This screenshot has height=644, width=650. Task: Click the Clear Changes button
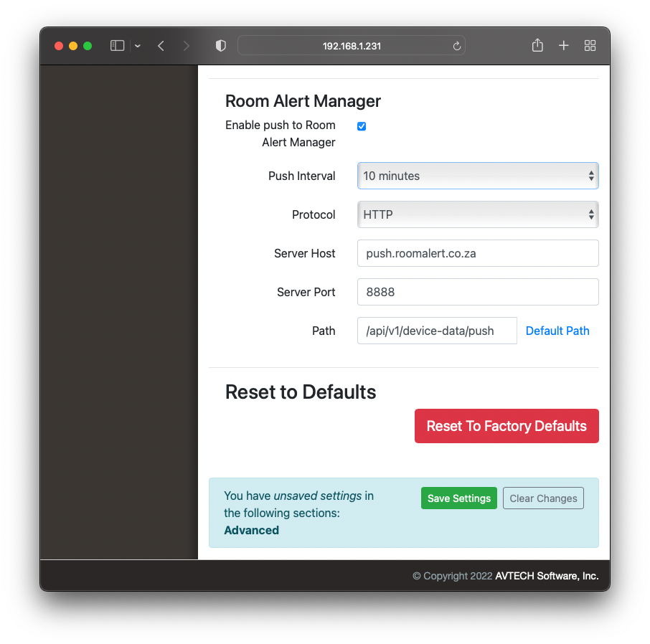click(543, 498)
